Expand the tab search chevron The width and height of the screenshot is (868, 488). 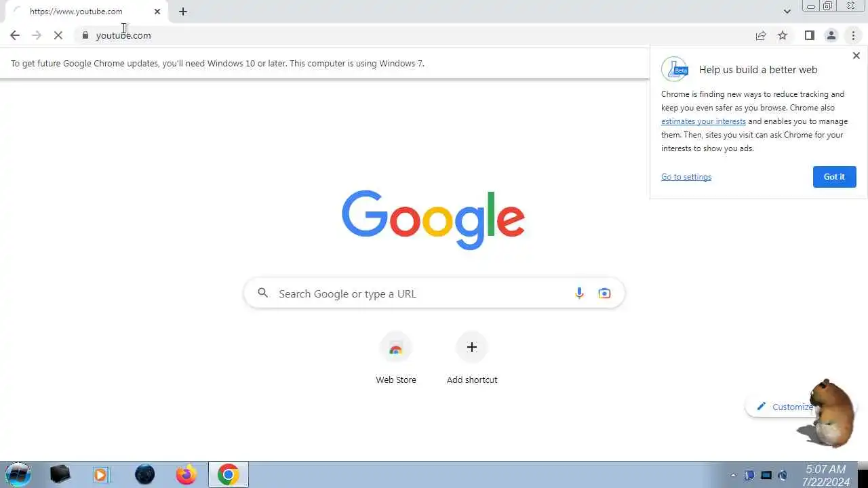click(x=787, y=12)
